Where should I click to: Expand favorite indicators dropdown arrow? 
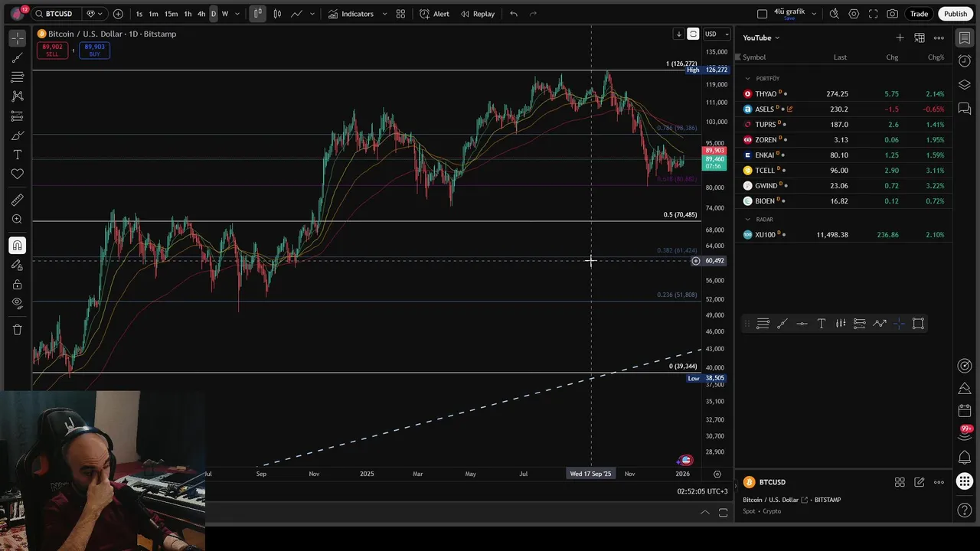pos(384,14)
